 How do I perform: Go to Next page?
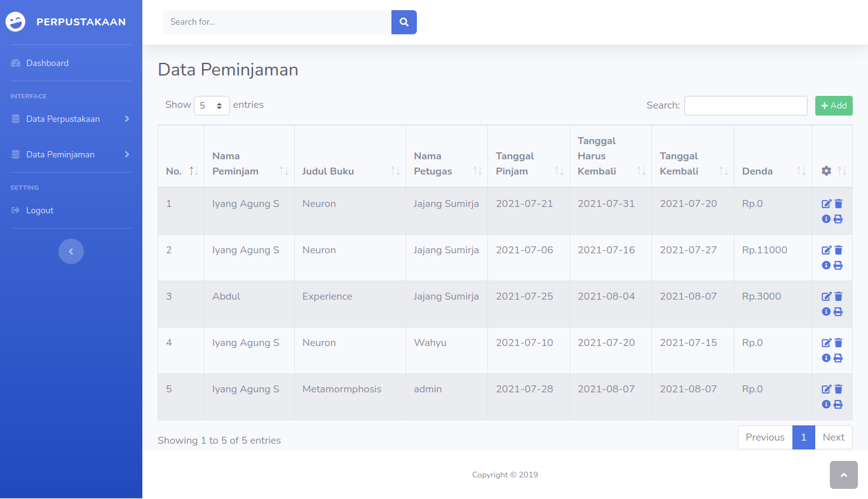pyautogui.click(x=834, y=437)
